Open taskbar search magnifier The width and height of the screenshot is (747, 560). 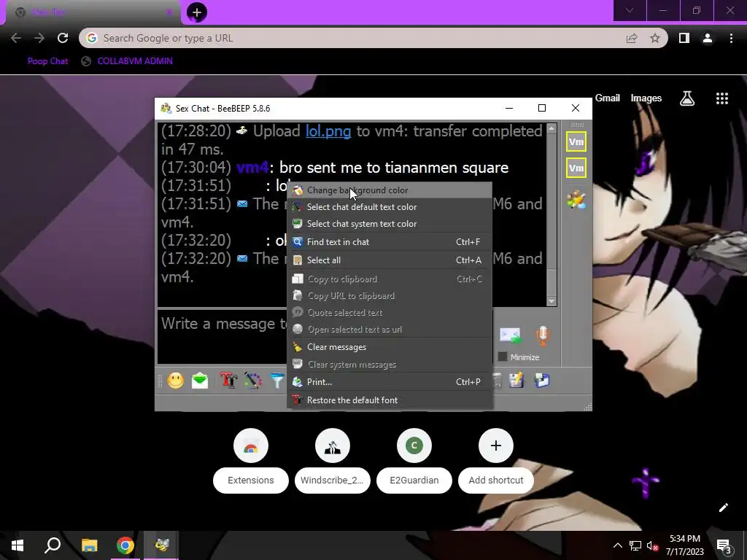click(x=53, y=545)
